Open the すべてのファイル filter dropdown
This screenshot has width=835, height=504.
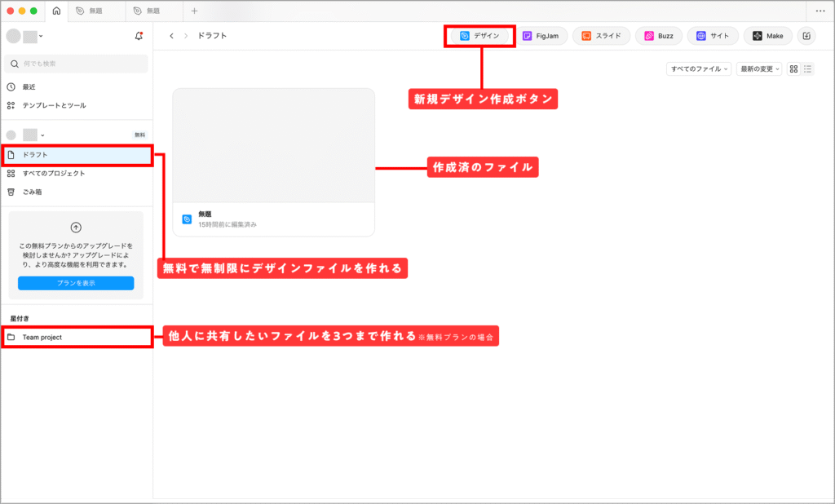[x=699, y=69]
